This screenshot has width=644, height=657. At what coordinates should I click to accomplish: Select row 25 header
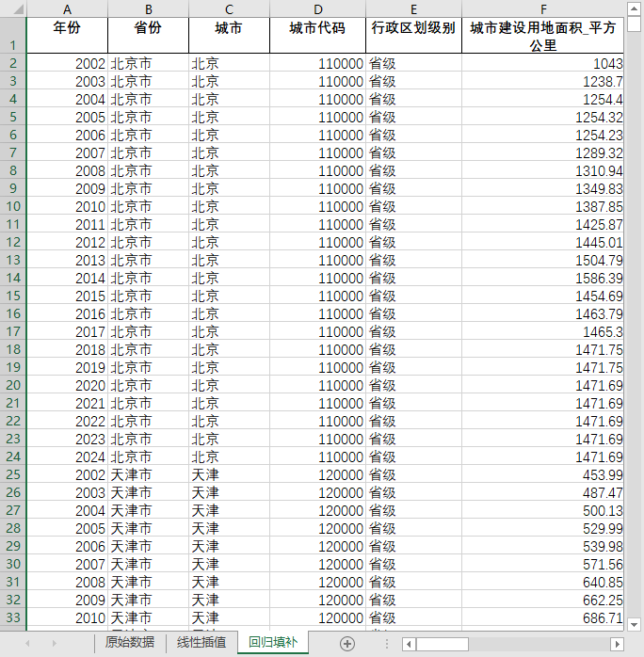13,474
